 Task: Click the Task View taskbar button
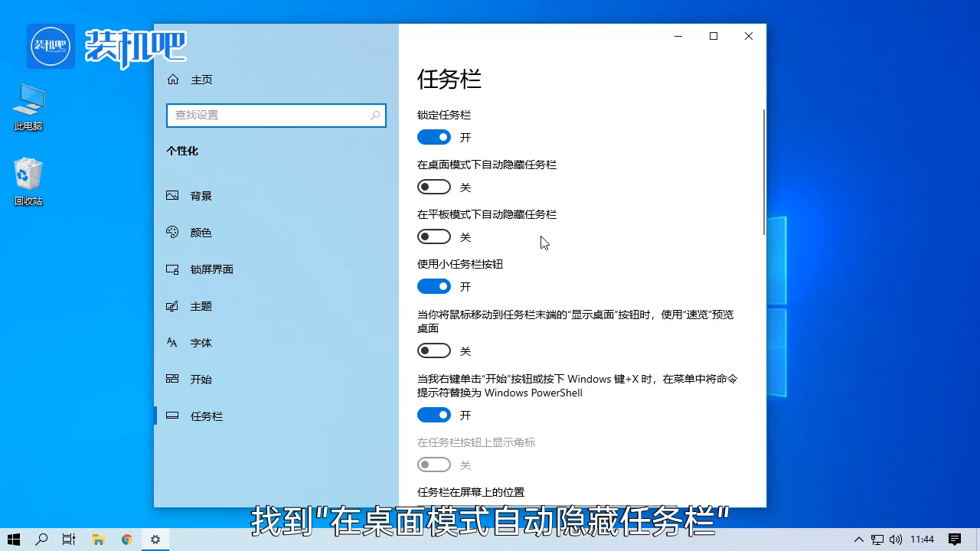[x=68, y=539]
